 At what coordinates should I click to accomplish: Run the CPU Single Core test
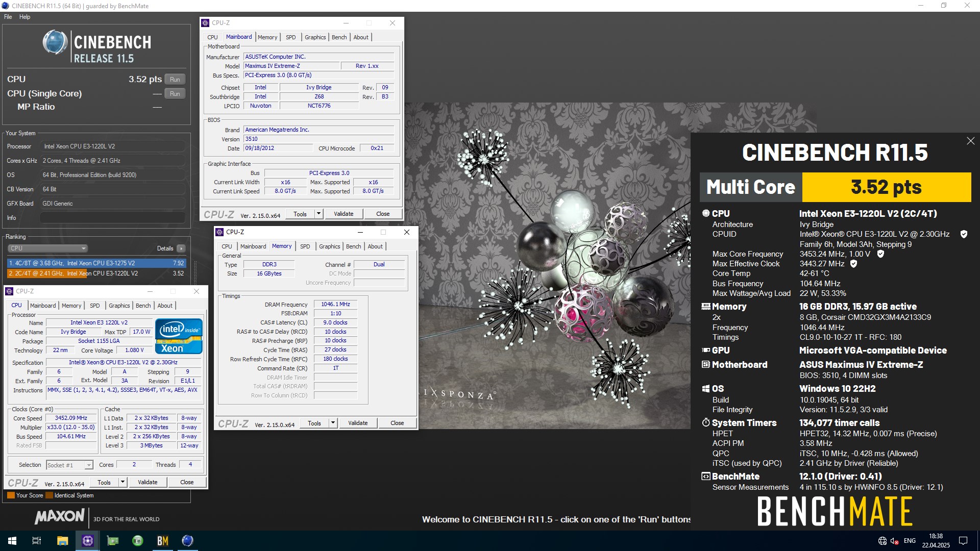click(x=175, y=94)
